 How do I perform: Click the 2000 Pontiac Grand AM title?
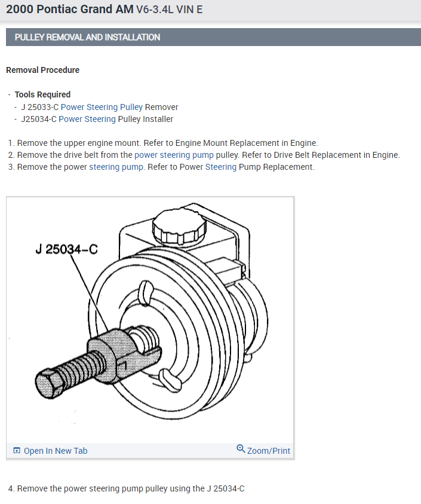tap(70, 10)
